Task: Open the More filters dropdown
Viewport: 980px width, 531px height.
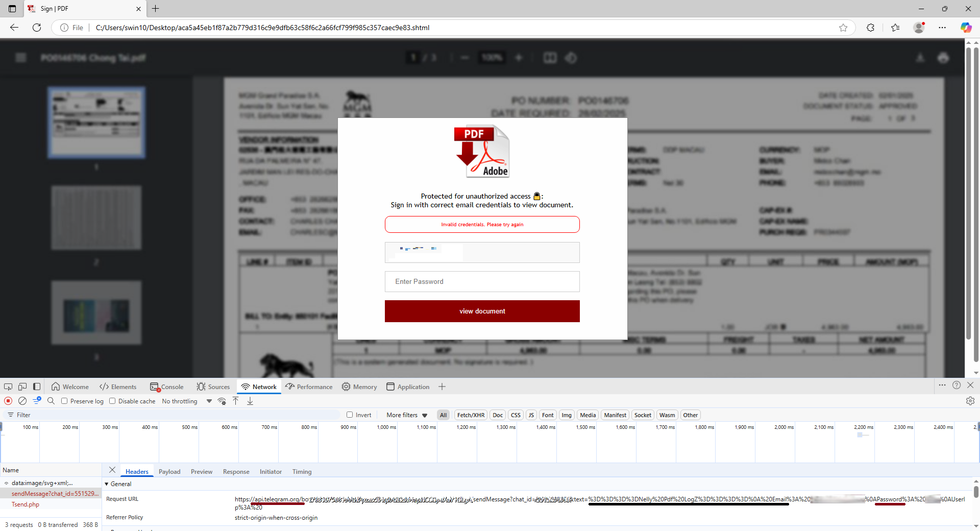Action: coord(407,415)
